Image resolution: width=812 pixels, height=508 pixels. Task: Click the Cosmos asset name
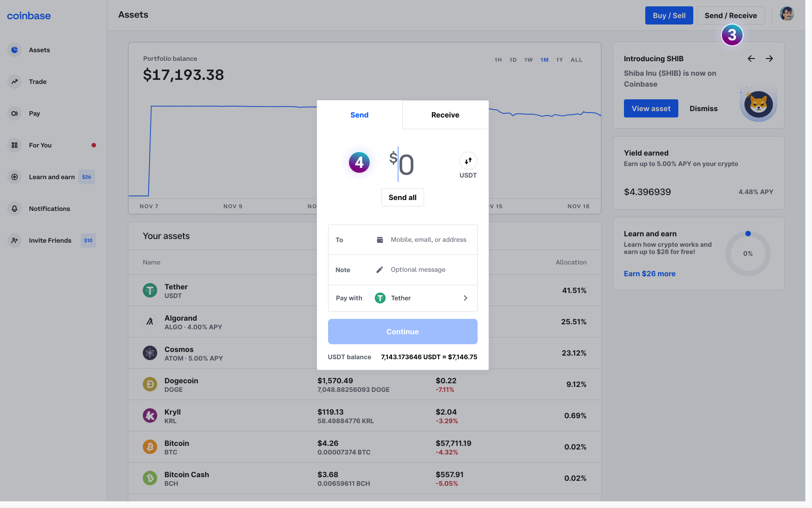(x=179, y=349)
